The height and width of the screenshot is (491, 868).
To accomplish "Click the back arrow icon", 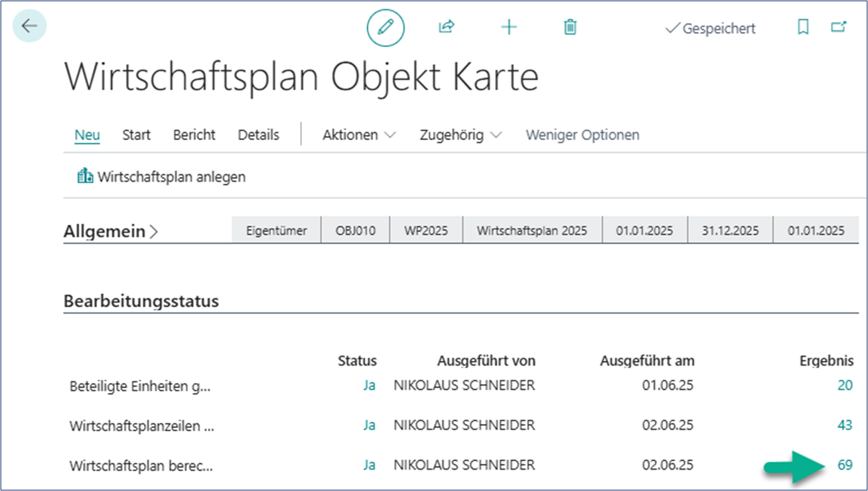I will (29, 26).
